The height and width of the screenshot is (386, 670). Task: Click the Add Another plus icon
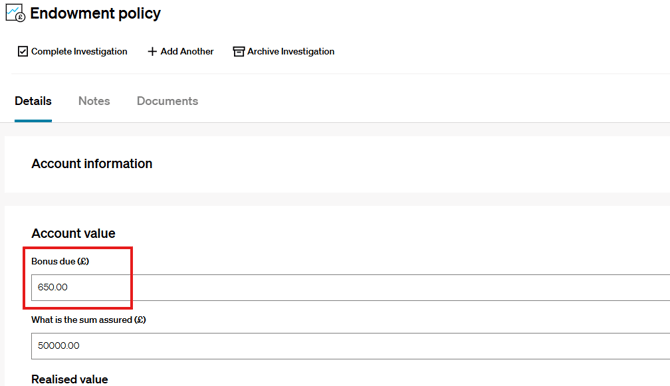coord(152,52)
